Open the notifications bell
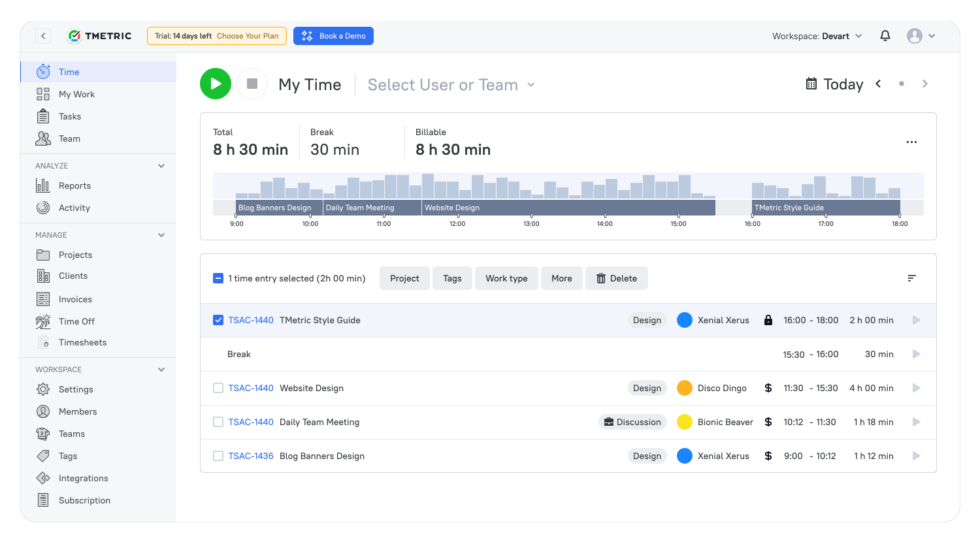This screenshot has height=542, width=980. (x=885, y=36)
